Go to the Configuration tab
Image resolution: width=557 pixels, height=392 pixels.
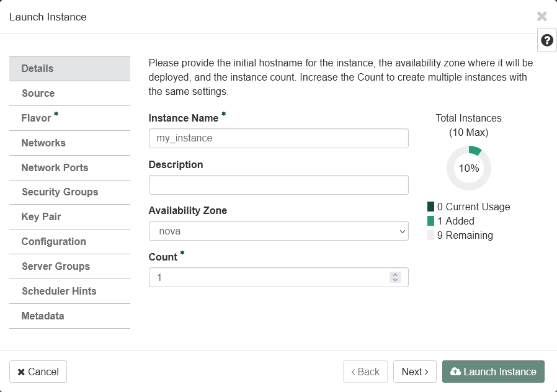69,242
